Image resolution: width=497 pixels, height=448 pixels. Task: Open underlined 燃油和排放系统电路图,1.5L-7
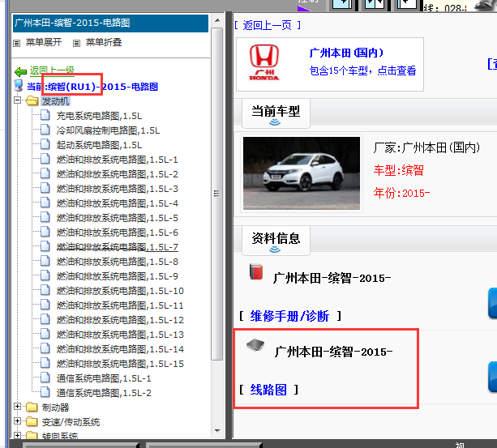[118, 247]
